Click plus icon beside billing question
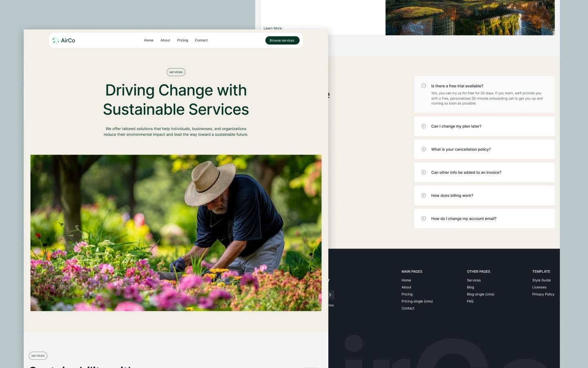This screenshot has width=588, height=368. click(x=423, y=195)
